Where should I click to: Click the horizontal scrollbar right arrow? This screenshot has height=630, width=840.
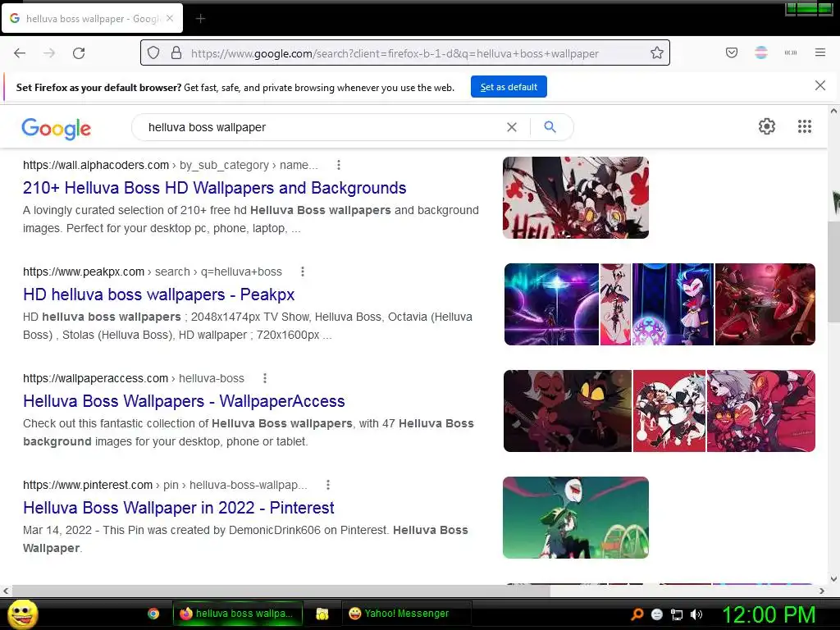coord(822,591)
